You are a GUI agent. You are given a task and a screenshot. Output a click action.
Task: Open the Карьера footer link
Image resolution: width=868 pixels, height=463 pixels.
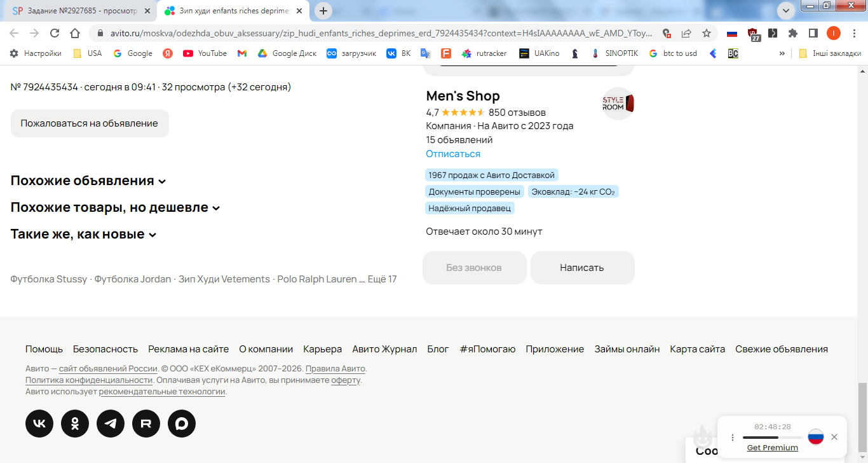[x=323, y=349]
